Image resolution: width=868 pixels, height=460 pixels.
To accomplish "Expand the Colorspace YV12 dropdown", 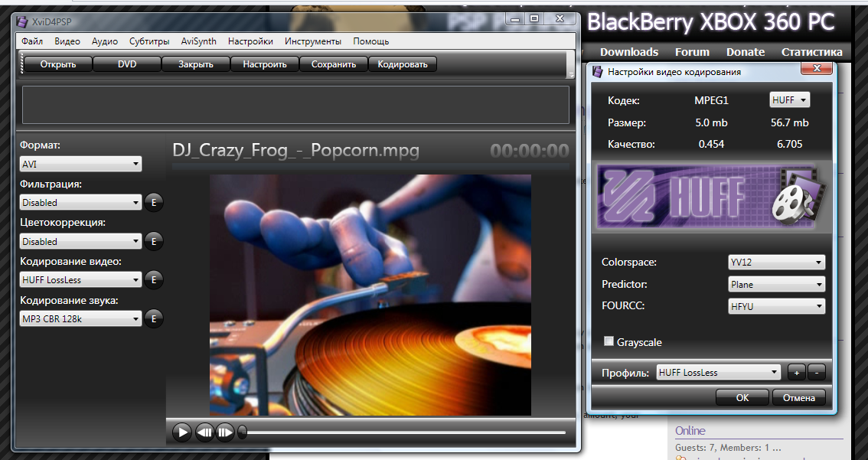I will point(777,263).
